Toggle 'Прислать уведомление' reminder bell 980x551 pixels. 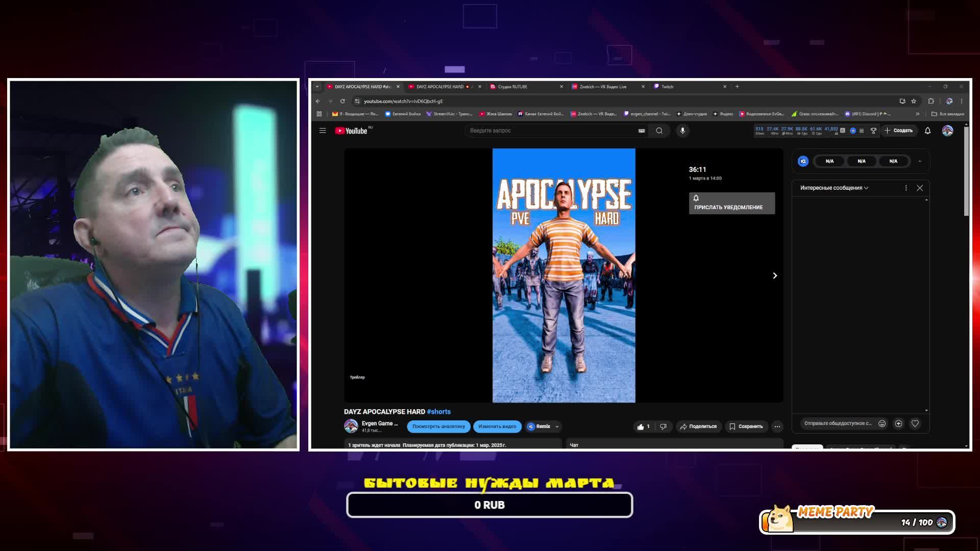point(731,203)
